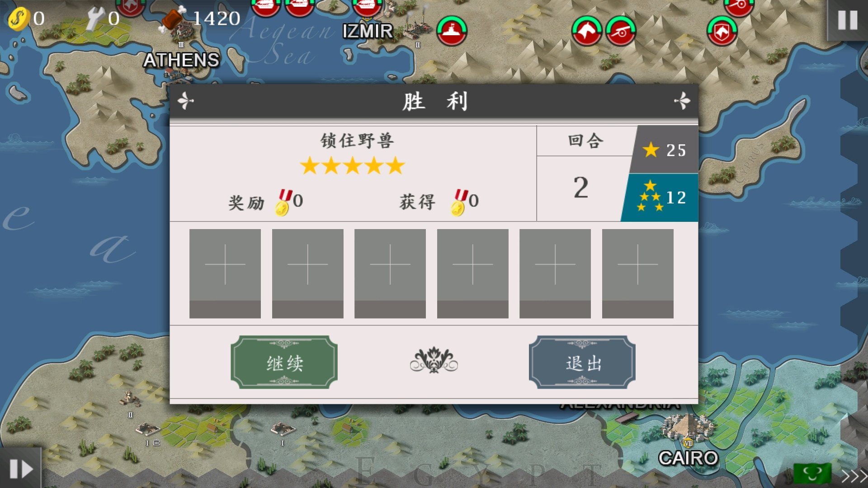Click the green 继续 continue button
868x488 pixels.
click(x=284, y=362)
